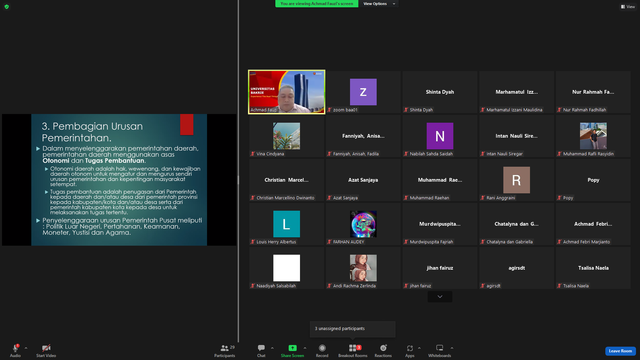Select the zoom baa01 participant tile
This screenshot has height=360, width=640.
(x=363, y=92)
